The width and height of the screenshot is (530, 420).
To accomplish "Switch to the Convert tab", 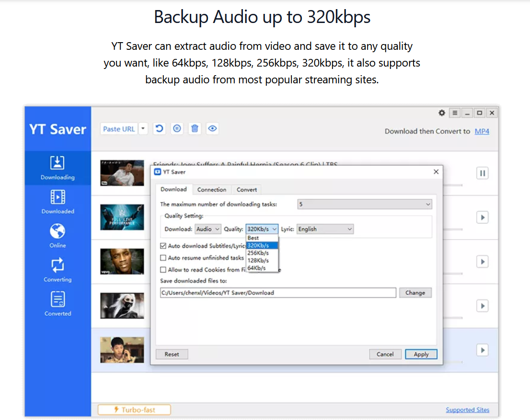I will click(246, 190).
